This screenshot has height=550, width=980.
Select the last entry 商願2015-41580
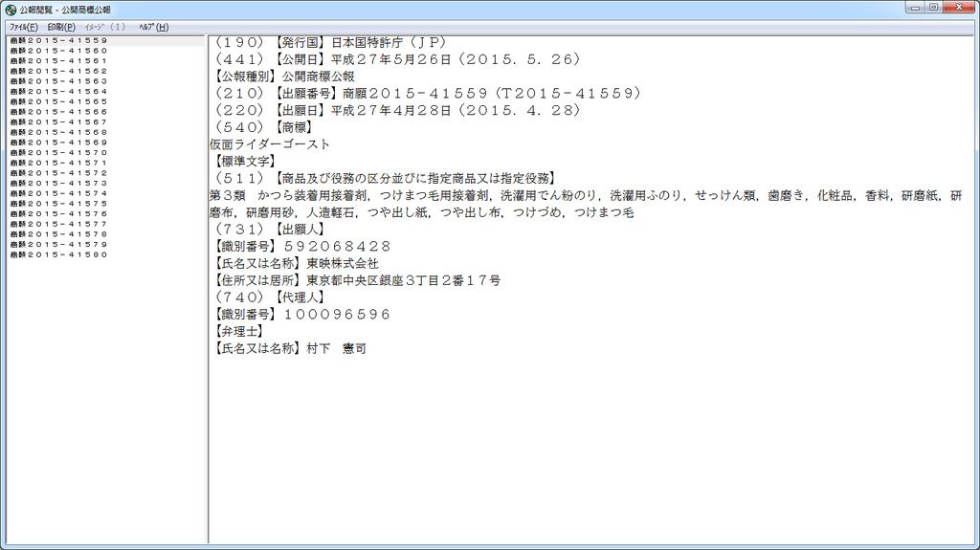tap(58, 255)
